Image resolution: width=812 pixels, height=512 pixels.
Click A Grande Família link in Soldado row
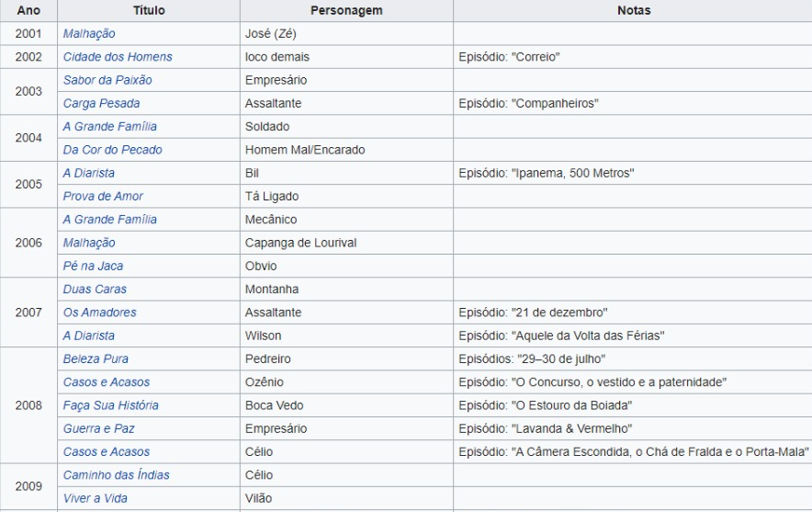109,127
